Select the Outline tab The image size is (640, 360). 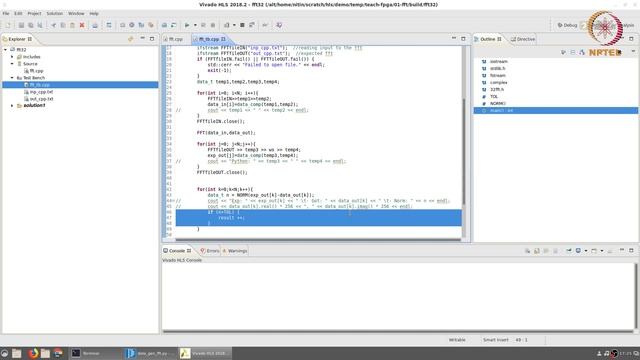point(488,39)
